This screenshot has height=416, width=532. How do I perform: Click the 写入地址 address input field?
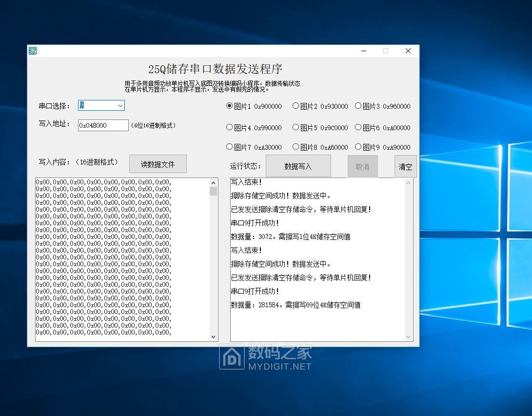pos(102,125)
